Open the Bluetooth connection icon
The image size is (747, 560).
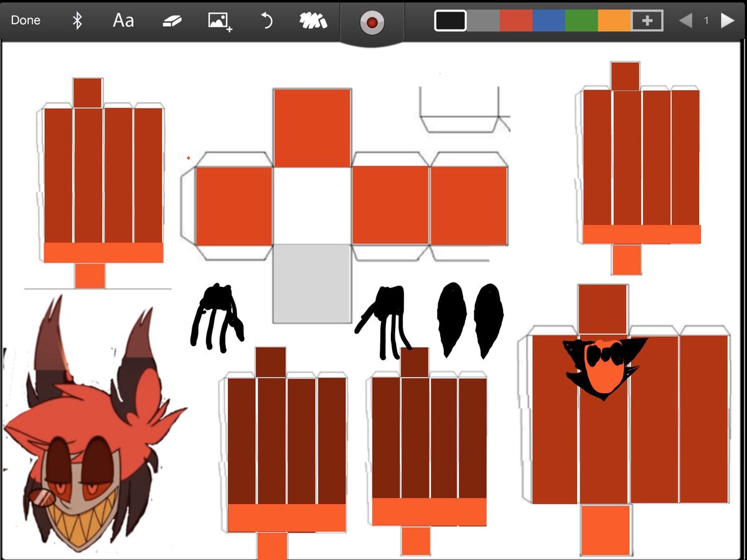click(x=77, y=21)
